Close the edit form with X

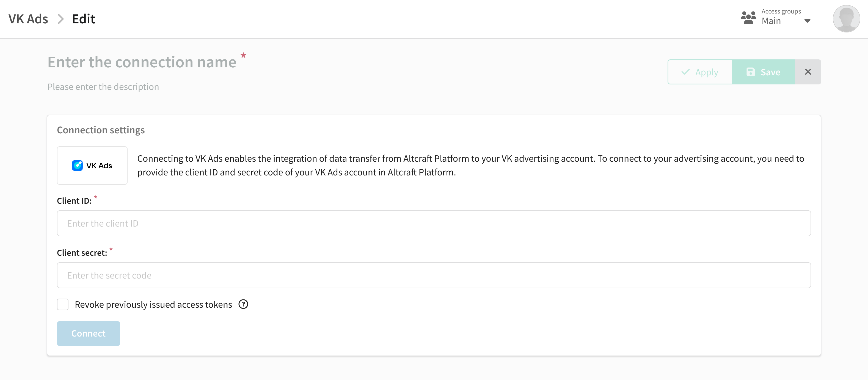click(x=808, y=72)
